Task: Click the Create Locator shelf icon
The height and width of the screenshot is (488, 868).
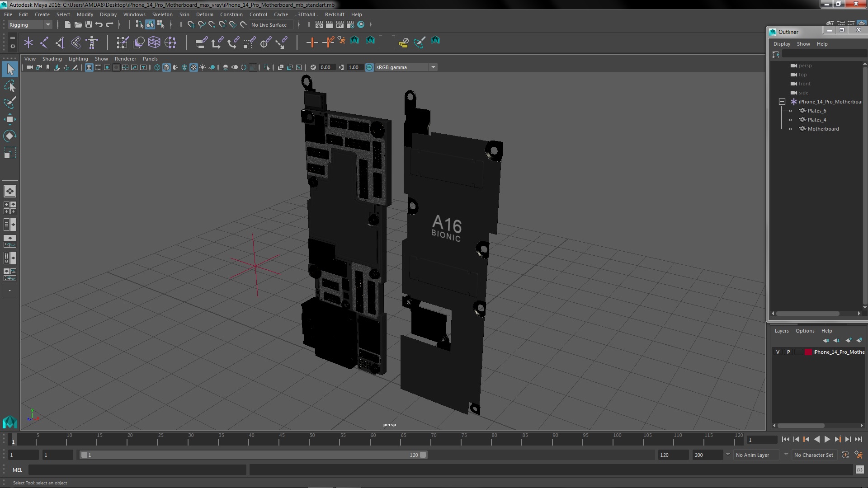Action: pyautogui.click(x=28, y=42)
